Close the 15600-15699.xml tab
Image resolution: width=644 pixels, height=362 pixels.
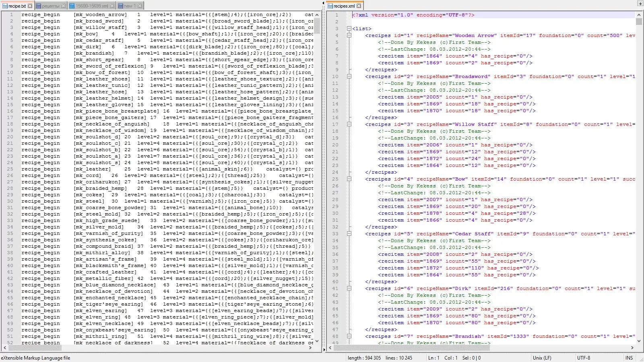(x=112, y=6)
